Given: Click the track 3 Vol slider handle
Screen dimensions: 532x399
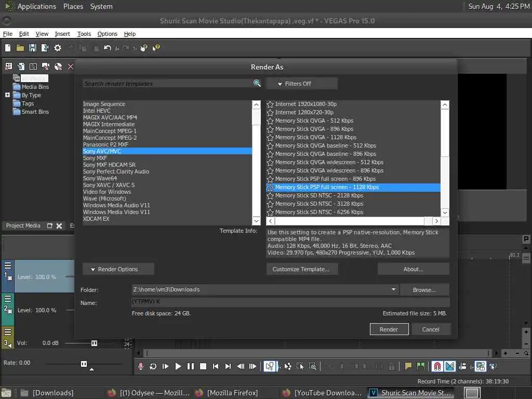Looking at the screenshot, I should coord(95,343).
